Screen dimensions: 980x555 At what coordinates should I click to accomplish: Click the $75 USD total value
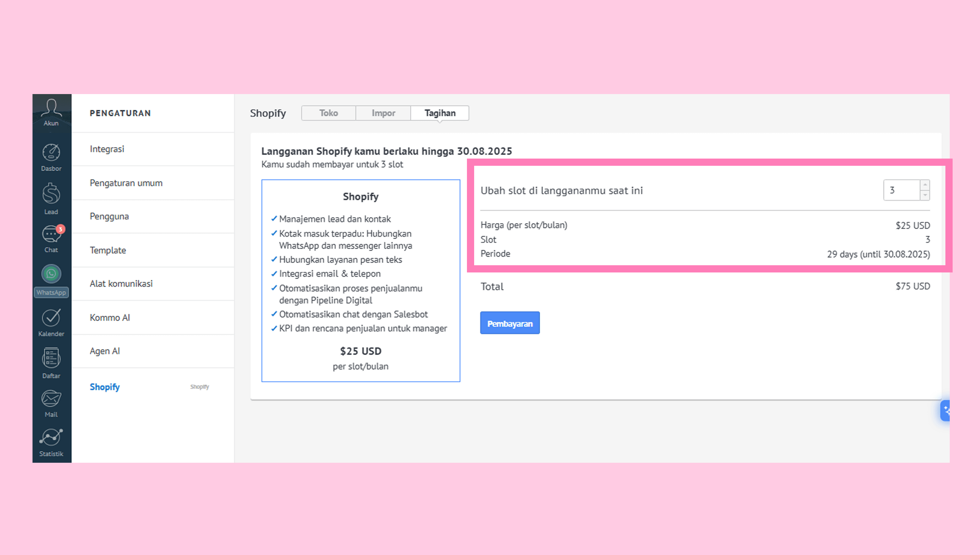pyautogui.click(x=913, y=286)
